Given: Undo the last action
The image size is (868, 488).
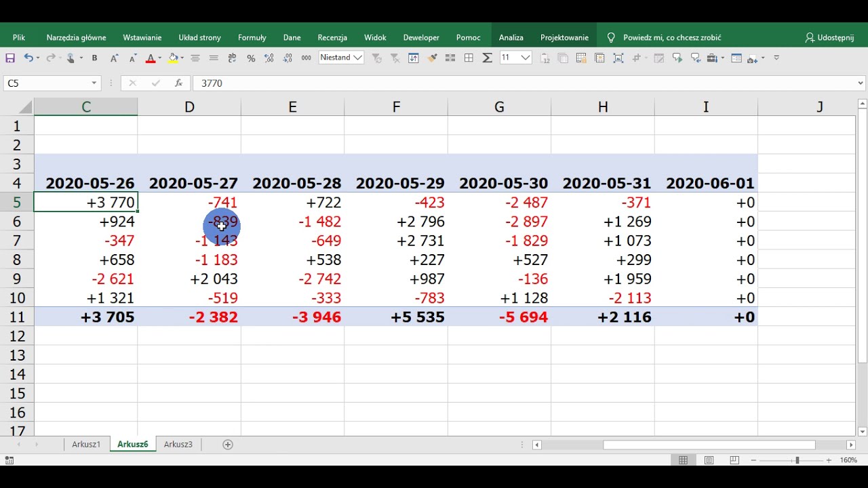Looking at the screenshot, I should 28,58.
